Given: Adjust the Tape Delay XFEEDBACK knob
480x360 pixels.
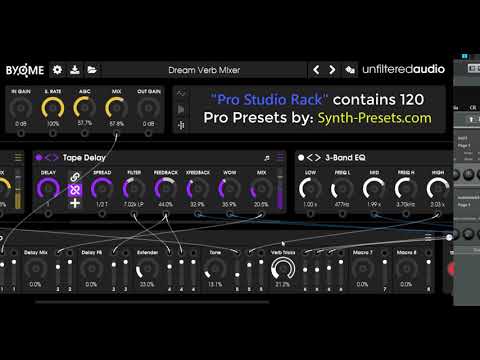Looking at the screenshot, I should click(197, 188).
